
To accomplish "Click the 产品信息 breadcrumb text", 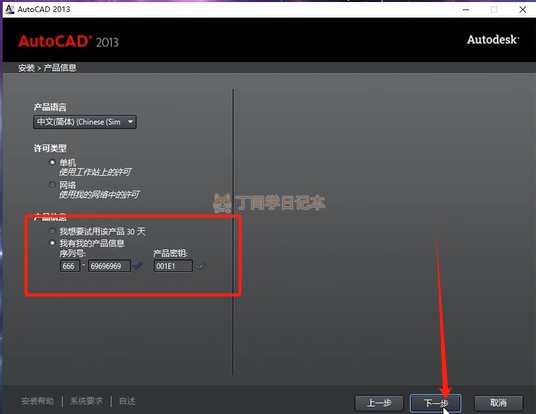I will click(x=60, y=68).
